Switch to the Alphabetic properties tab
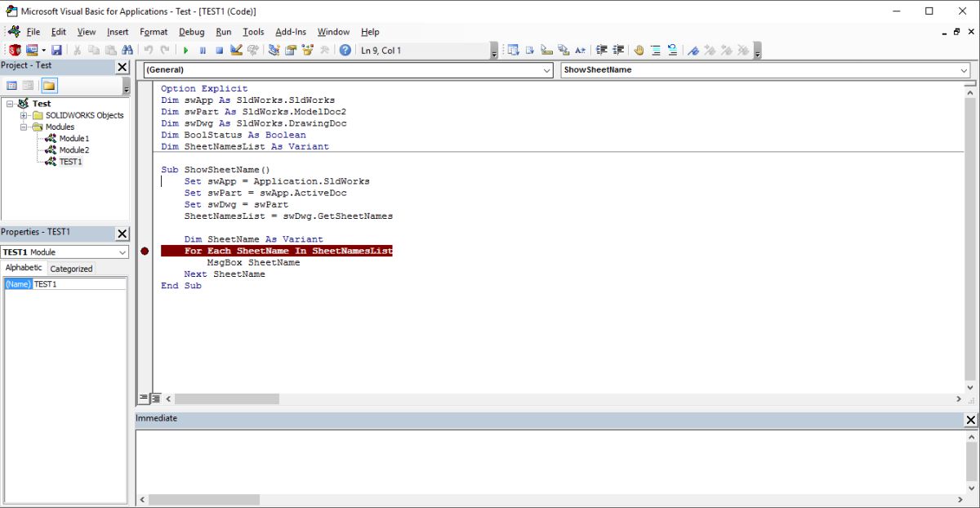 24,268
